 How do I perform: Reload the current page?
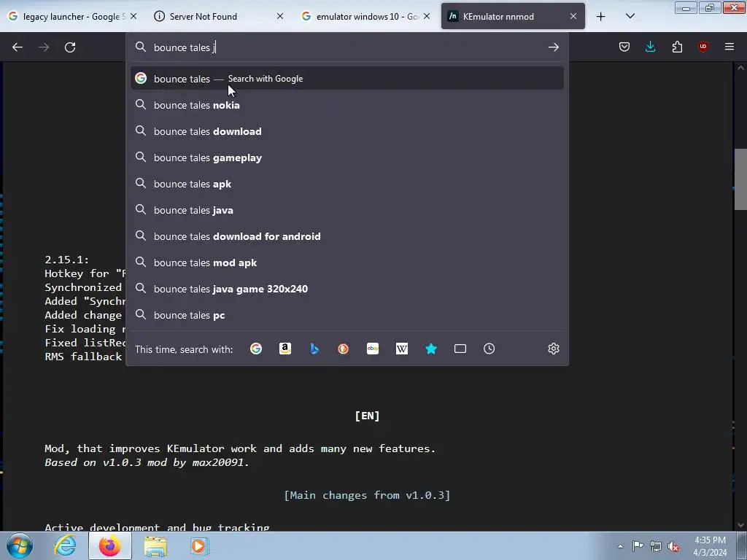(x=70, y=47)
